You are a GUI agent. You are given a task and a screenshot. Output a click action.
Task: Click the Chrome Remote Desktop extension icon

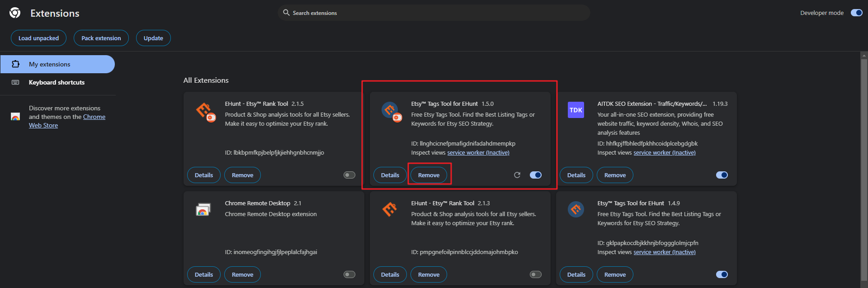click(x=203, y=210)
